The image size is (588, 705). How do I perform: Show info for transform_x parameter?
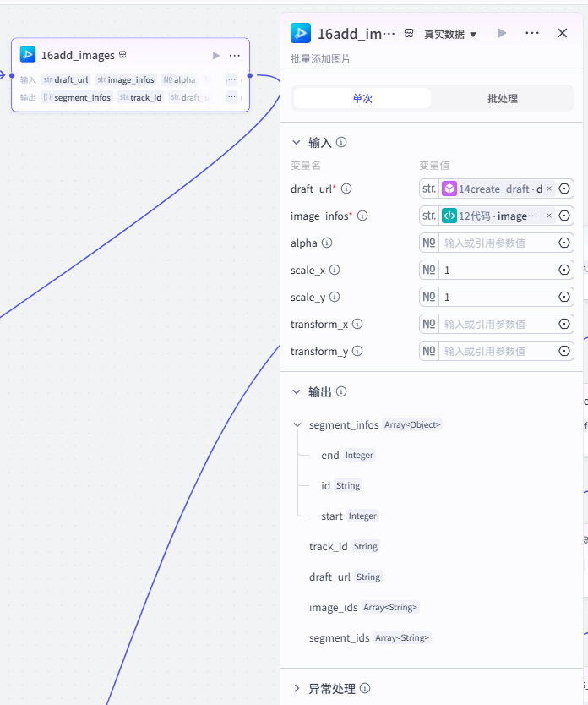point(357,324)
